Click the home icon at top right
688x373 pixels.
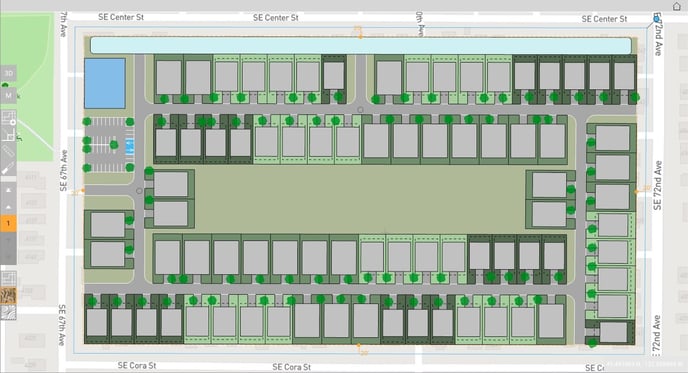[x=676, y=6]
